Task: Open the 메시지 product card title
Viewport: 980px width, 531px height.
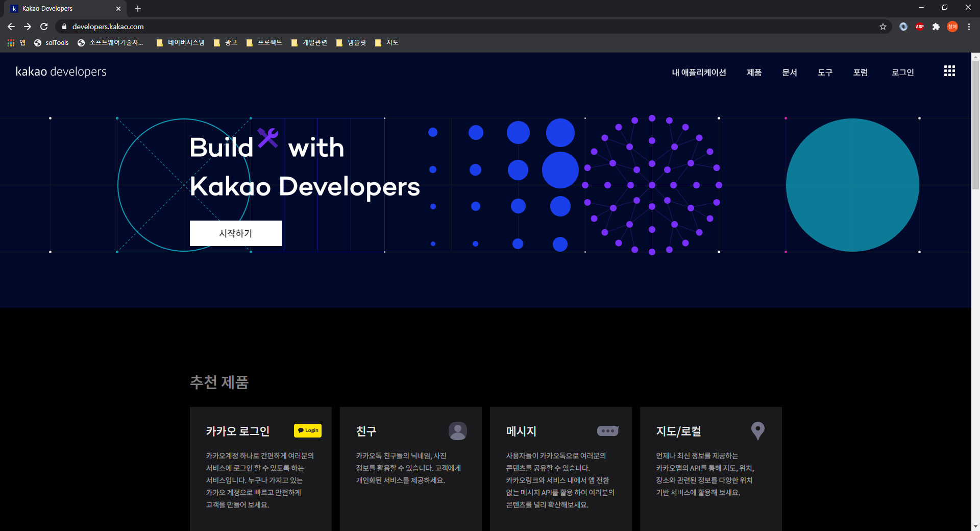Action: [x=521, y=431]
